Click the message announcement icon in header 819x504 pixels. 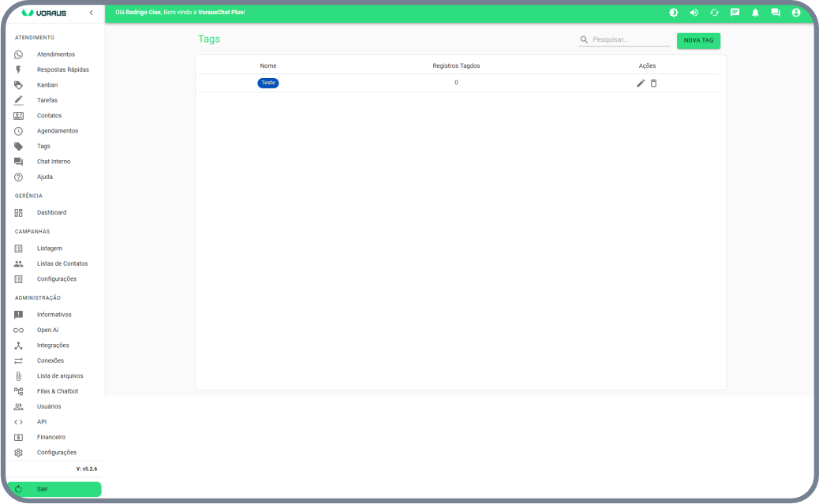(x=735, y=13)
